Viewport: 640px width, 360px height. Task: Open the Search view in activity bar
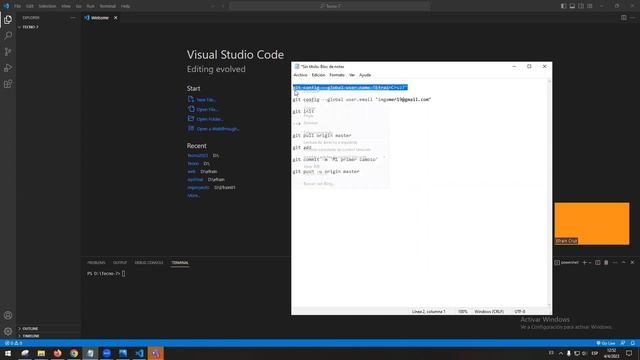8,36
